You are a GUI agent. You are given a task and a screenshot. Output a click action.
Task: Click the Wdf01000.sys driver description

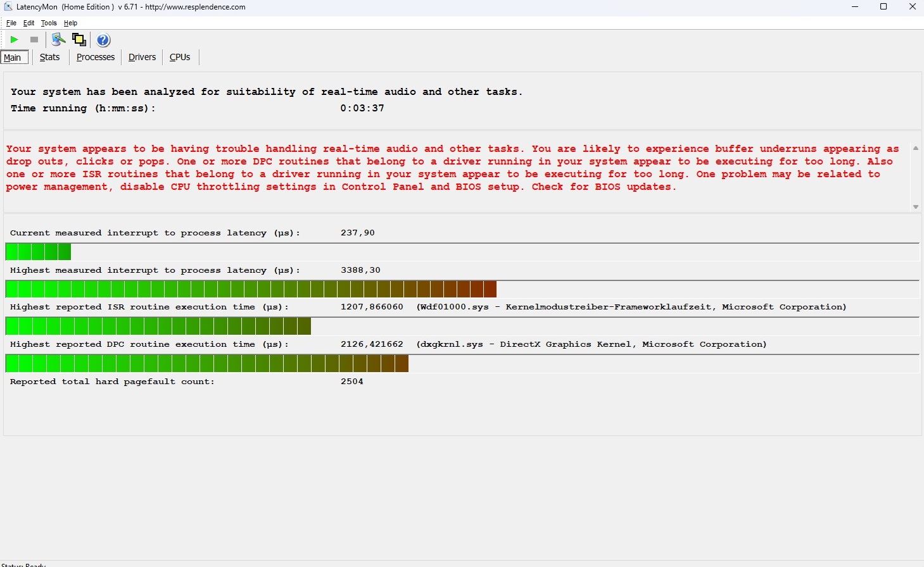631,307
